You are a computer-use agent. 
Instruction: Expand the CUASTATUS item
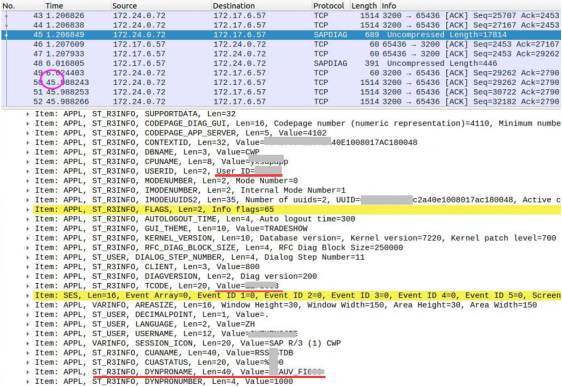tap(28, 362)
